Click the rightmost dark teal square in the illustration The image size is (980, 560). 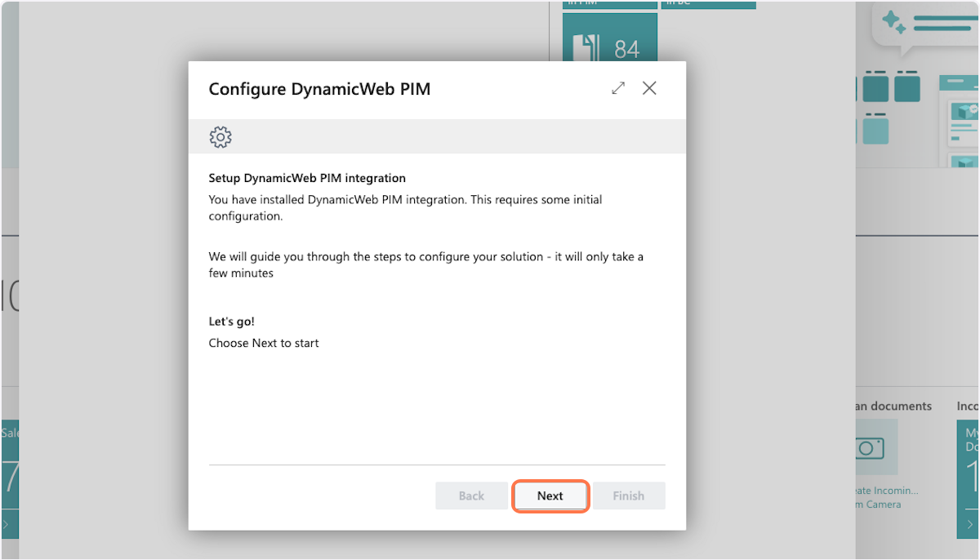click(906, 89)
